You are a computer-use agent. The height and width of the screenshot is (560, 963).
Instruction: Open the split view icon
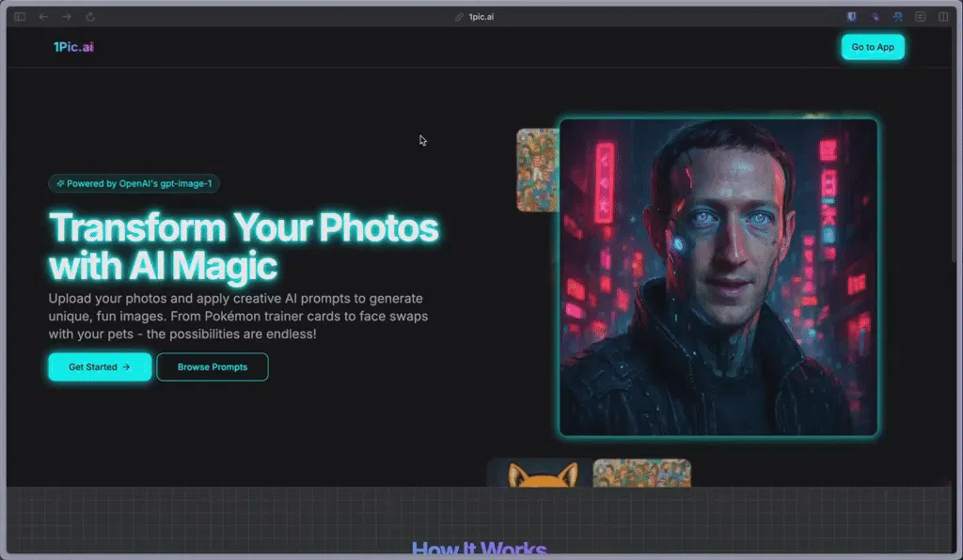(x=943, y=17)
